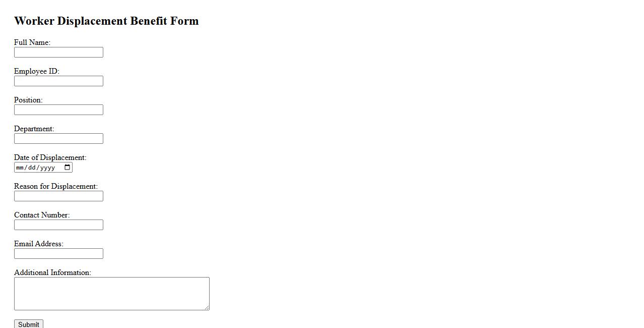Open the calendar picker icon in date field

point(68,168)
